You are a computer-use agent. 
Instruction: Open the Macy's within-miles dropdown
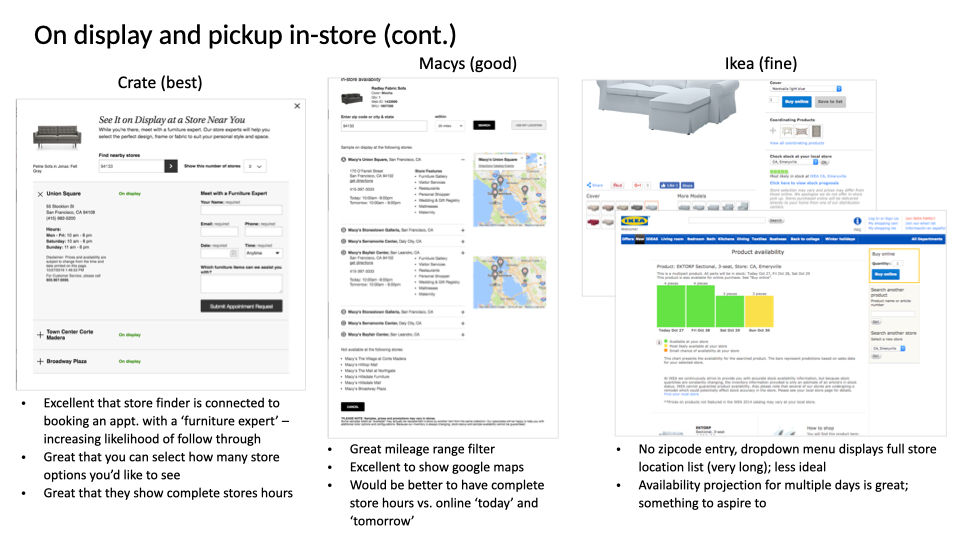coord(450,126)
